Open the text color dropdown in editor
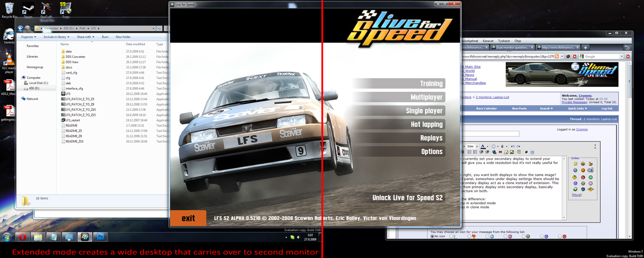The image size is (644, 258). pos(488,146)
